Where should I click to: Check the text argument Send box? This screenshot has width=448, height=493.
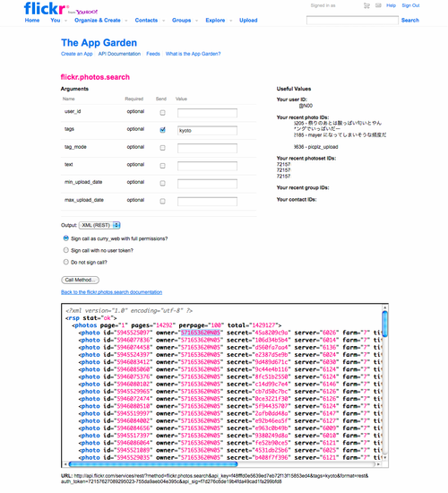pyautogui.click(x=162, y=166)
